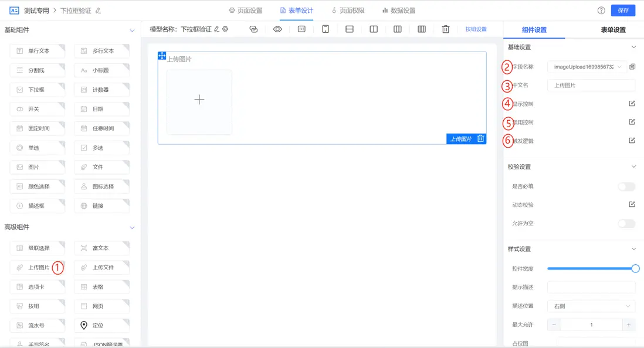Open the form preview with the eye icon
This screenshot has height=348, width=644.
tap(278, 29)
